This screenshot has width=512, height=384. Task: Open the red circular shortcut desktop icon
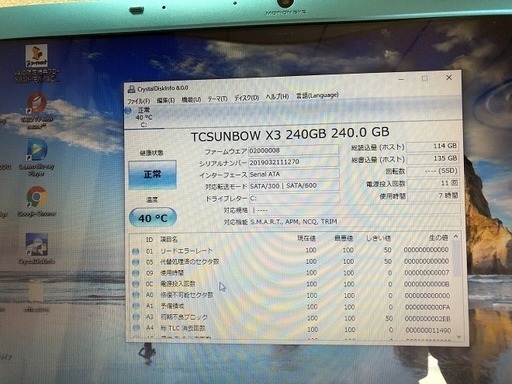36,111
